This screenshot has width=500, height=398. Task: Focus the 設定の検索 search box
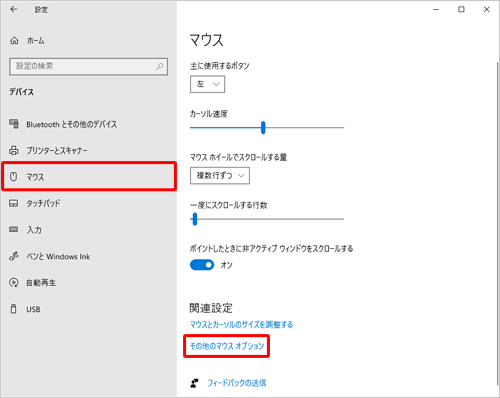point(89,66)
